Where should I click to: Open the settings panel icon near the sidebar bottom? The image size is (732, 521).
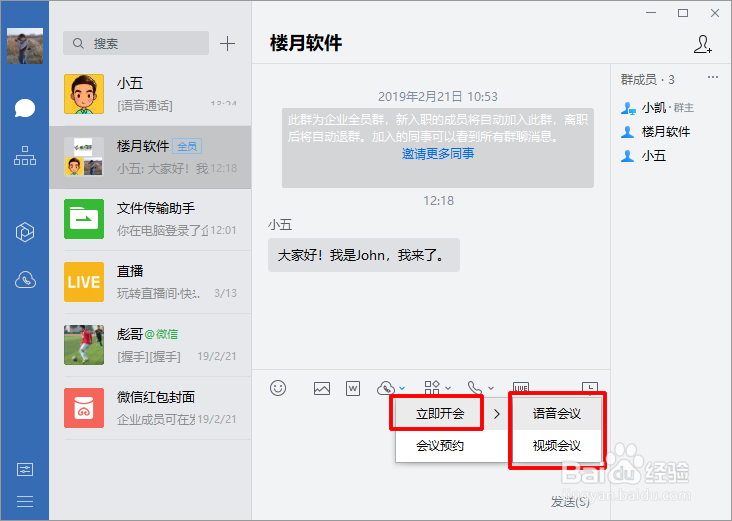(25, 469)
